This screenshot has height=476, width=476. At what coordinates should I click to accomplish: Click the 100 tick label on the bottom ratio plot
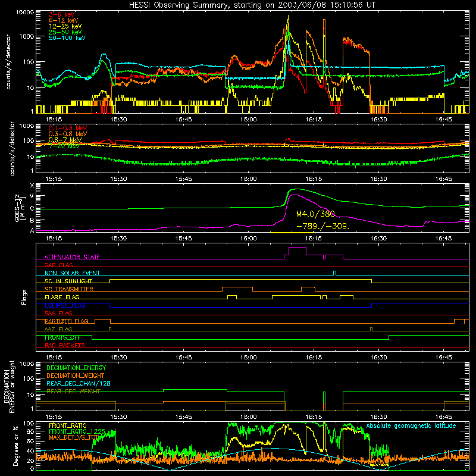click(29, 424)
